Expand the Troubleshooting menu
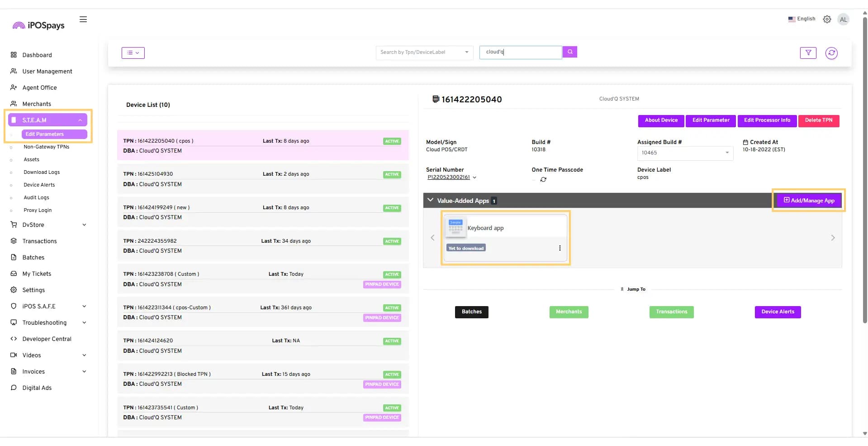The height and width of the screenshot is (446, 868). click(84, 322)
